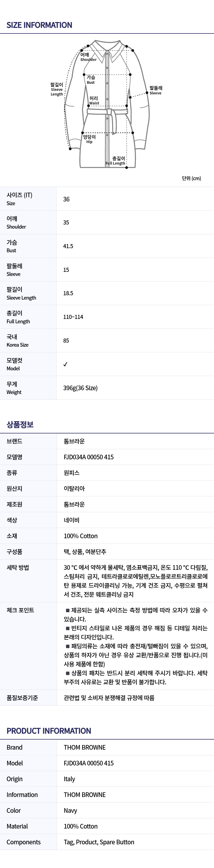Select the size 36 value
The width and height of the screenshot is (214, 868).
66,199
